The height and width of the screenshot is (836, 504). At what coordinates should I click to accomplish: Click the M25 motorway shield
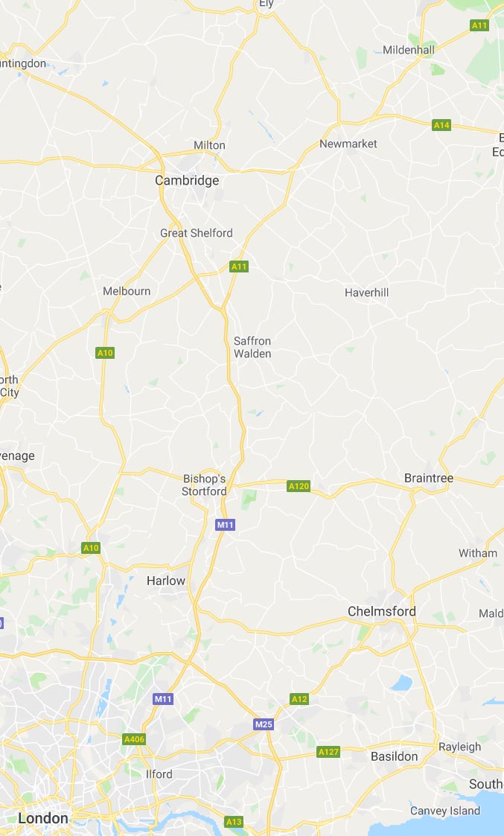264,724
